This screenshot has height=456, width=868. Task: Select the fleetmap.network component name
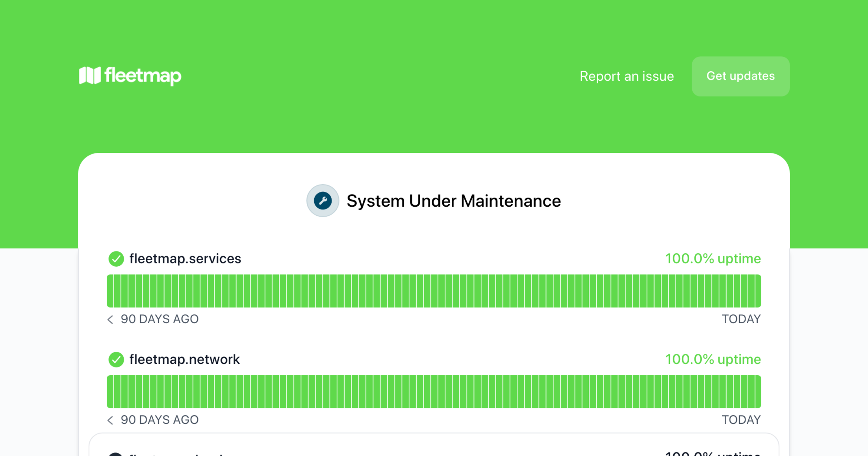[184, 359]
